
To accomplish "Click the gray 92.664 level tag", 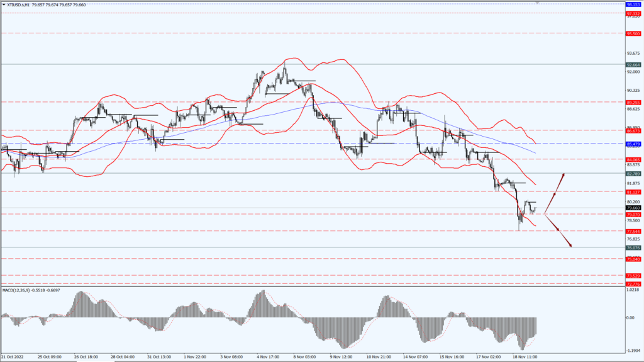I will [x=633, y=64].
